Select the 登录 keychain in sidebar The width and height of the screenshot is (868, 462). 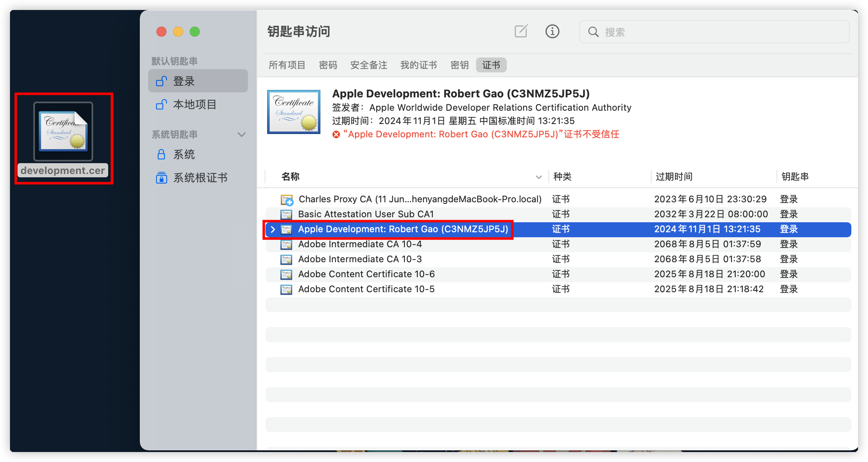(x=198, y=81)
